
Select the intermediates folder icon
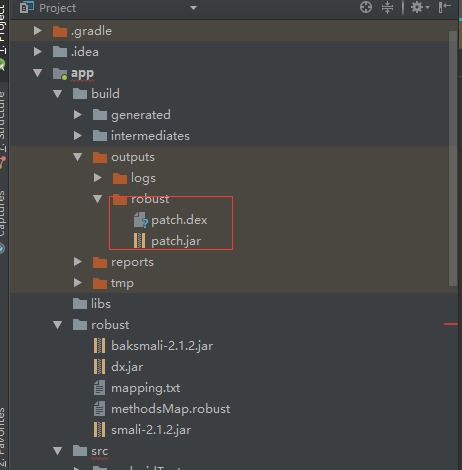point(100,136)
